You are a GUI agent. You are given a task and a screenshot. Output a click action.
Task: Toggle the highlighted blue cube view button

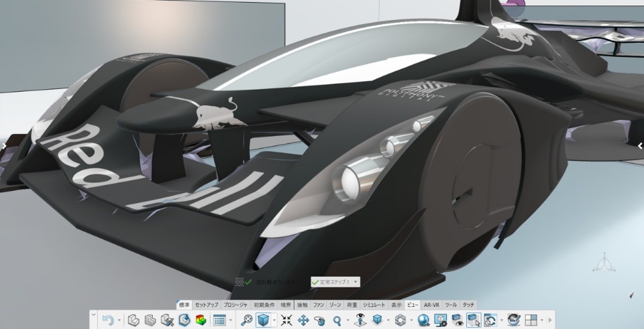tap(263, 320)
